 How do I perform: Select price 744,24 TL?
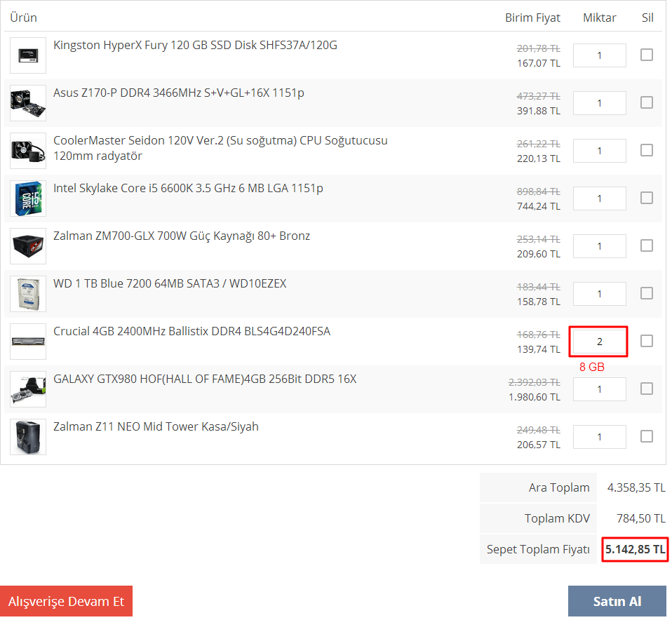click(x=539, y=206)
